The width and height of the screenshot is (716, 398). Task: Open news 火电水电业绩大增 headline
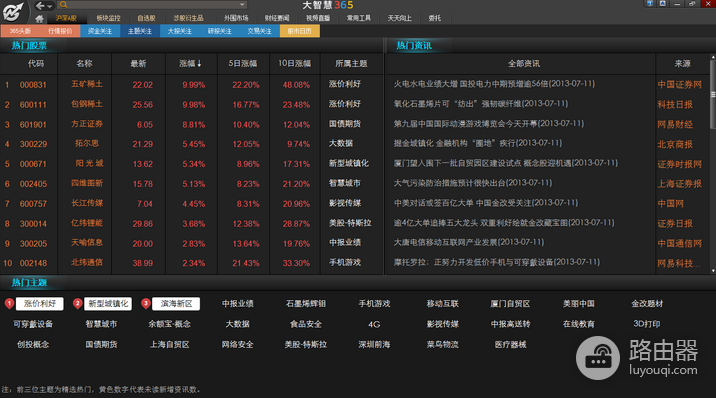494,84
